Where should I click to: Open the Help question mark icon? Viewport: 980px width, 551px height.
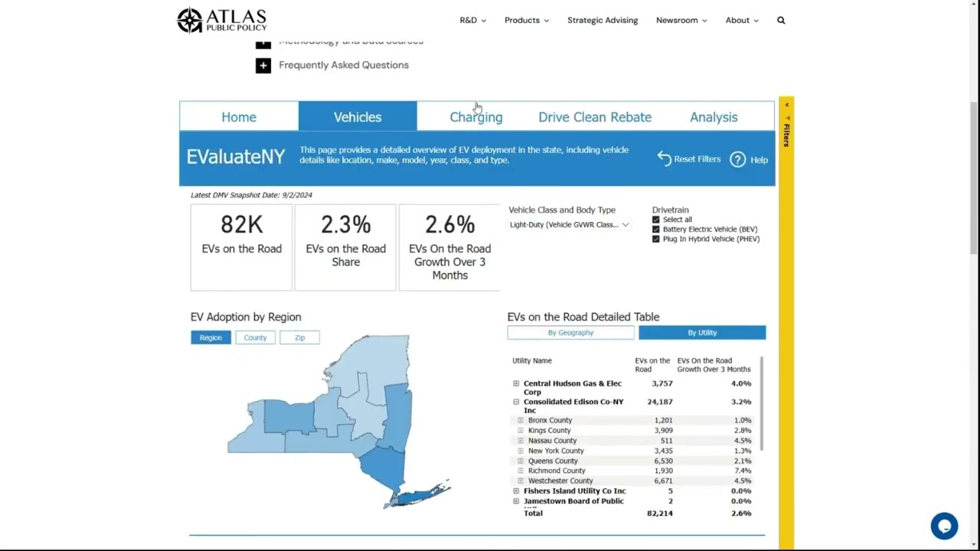(x=737, y=159)
